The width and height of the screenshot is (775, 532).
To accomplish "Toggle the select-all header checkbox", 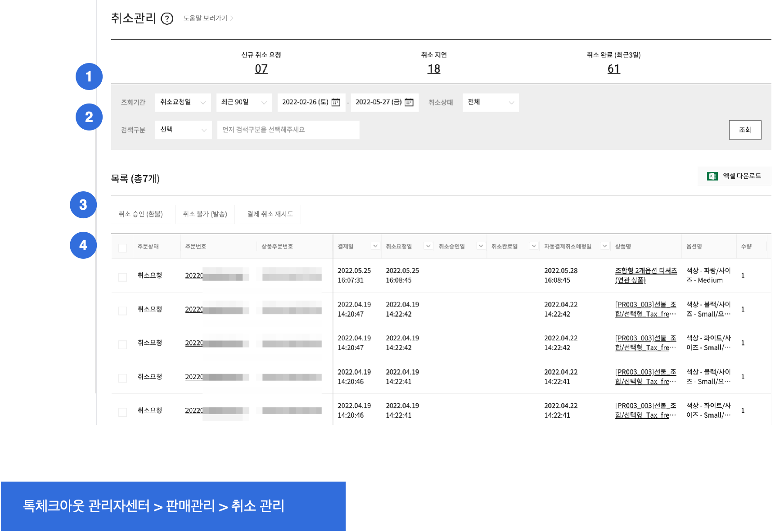I will click(122, 248).
